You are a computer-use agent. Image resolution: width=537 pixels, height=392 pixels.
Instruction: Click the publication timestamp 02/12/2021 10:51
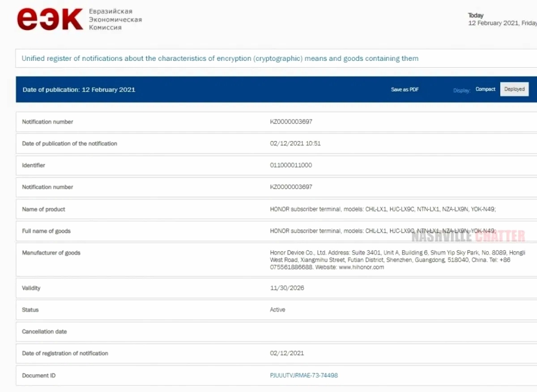tap(295, 144)
